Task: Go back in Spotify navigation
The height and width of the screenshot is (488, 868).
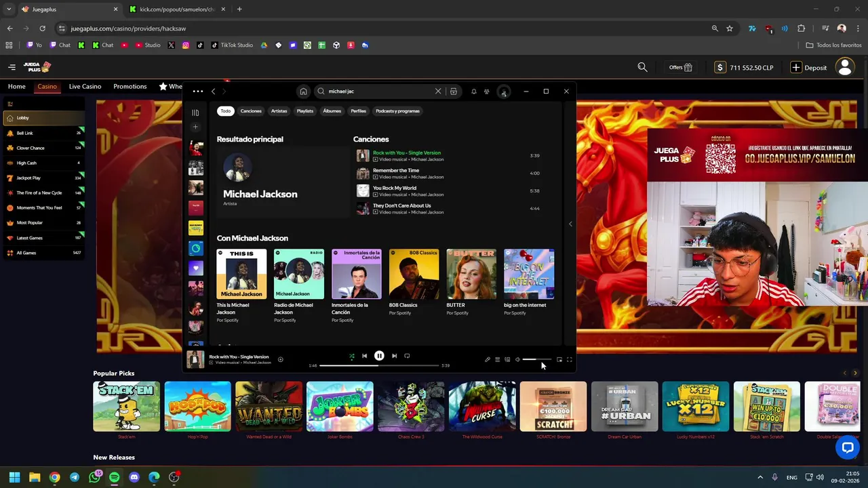Action: click(x=213, y=91)
